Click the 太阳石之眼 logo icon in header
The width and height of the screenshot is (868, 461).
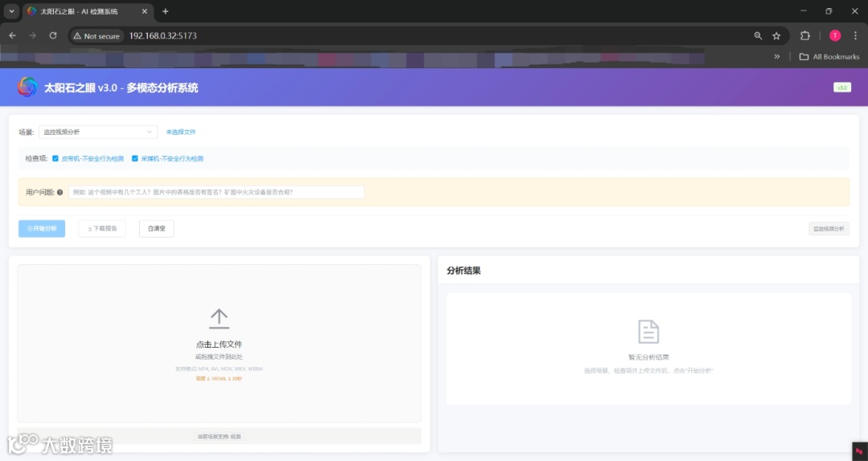tap(27, 87)
